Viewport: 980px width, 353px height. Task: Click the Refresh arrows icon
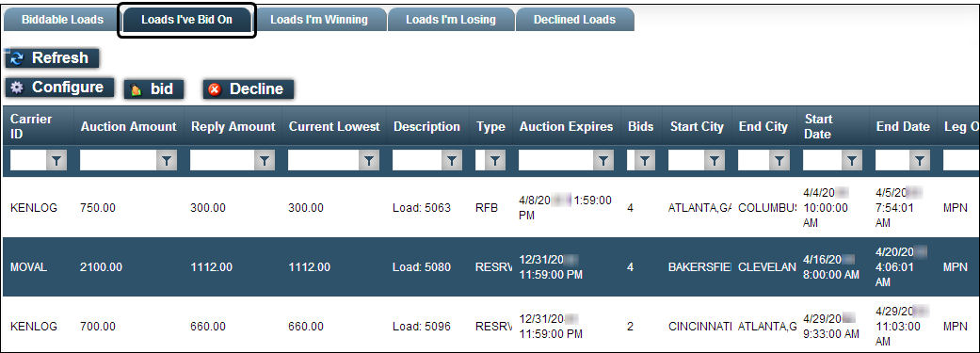point(17,58)
